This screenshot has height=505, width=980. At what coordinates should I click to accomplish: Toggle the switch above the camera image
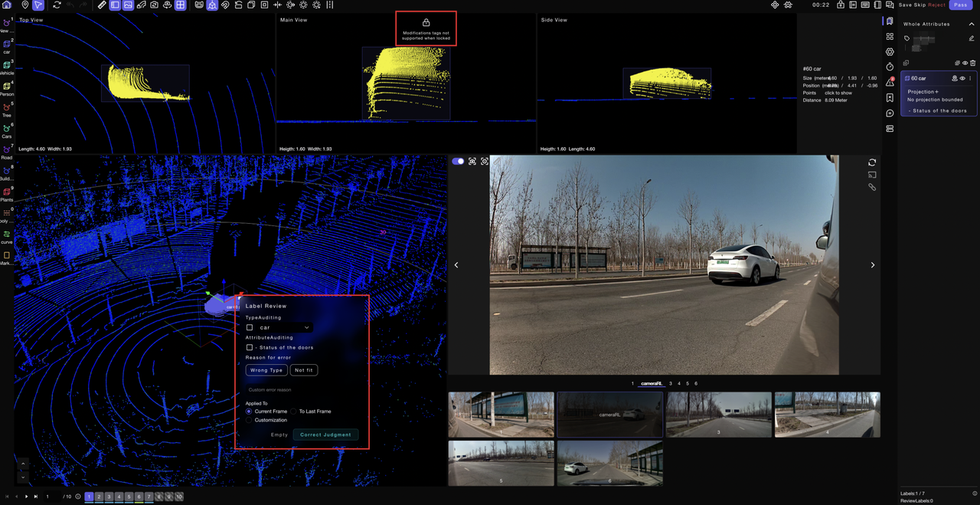click(458, 162)
